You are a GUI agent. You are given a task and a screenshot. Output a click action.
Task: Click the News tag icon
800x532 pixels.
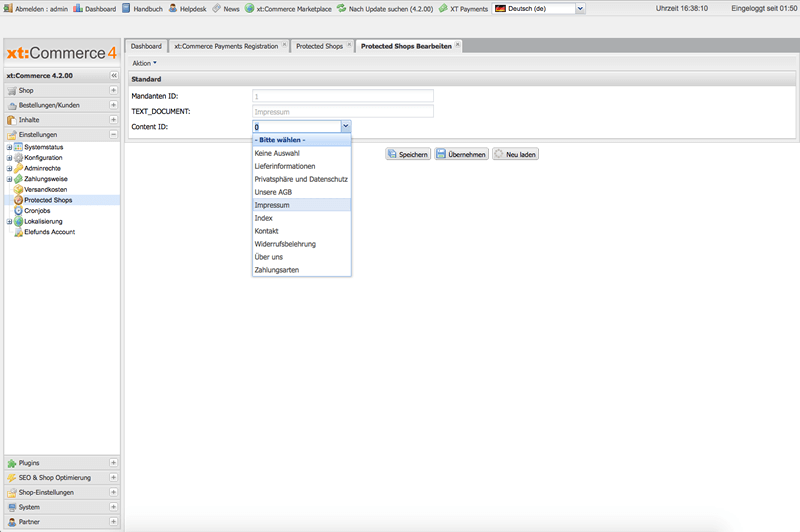216,8
